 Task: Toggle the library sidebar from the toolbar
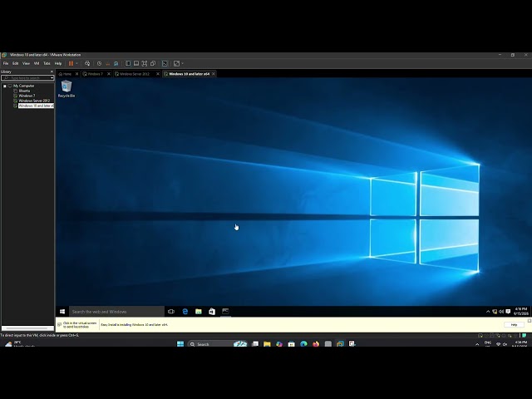(128, 63)
